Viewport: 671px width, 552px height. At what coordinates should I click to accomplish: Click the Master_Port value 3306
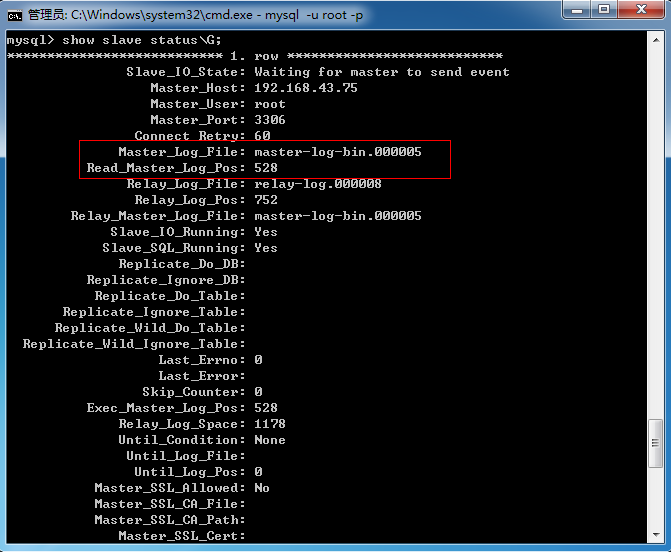(x=270, y=120)
